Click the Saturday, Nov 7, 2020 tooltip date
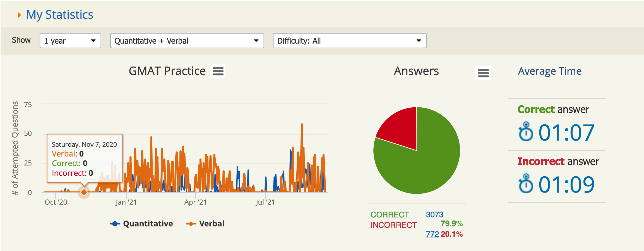 pyautogui.click(x=84, y=145)
